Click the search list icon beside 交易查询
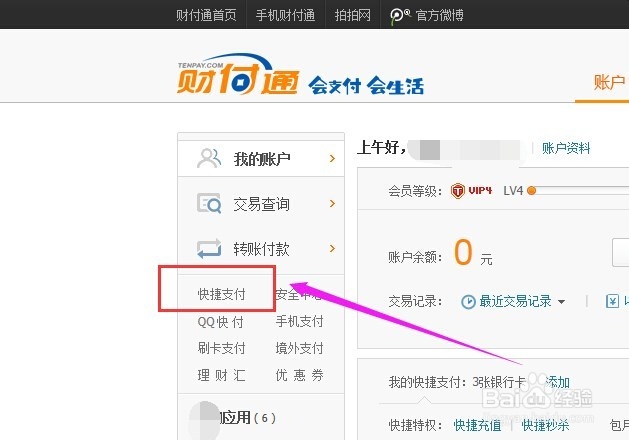The width and height of the screenshot is (629, 440). coord(209,203)
